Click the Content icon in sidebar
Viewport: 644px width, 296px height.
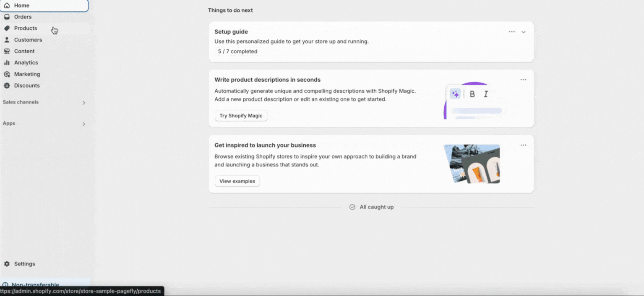click(x=7, y=51)
